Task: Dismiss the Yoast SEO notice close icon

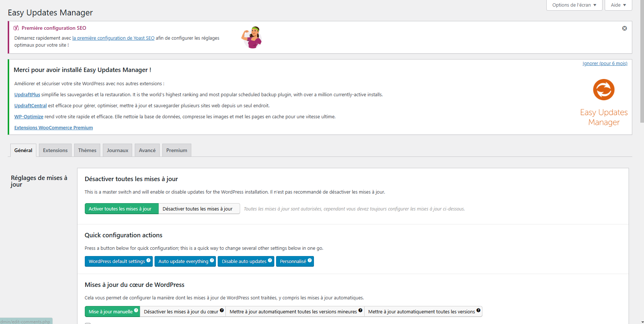Action: point(624,28)
